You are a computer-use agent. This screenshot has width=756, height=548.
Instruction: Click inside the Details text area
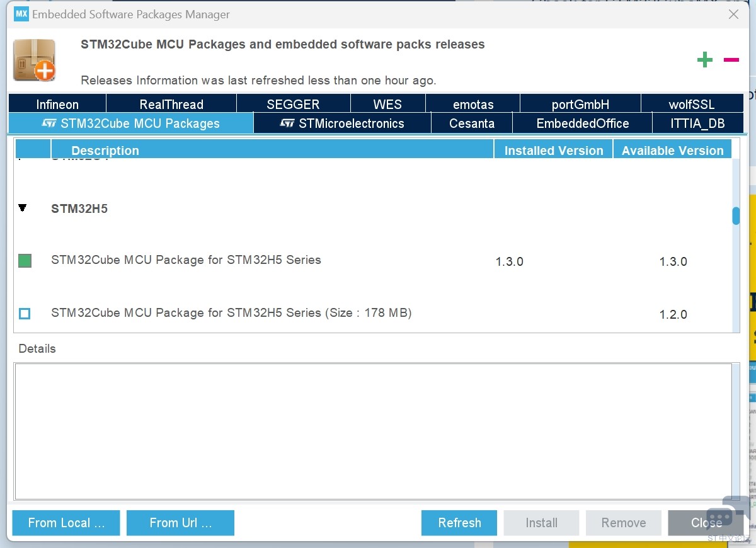point(373,431)
